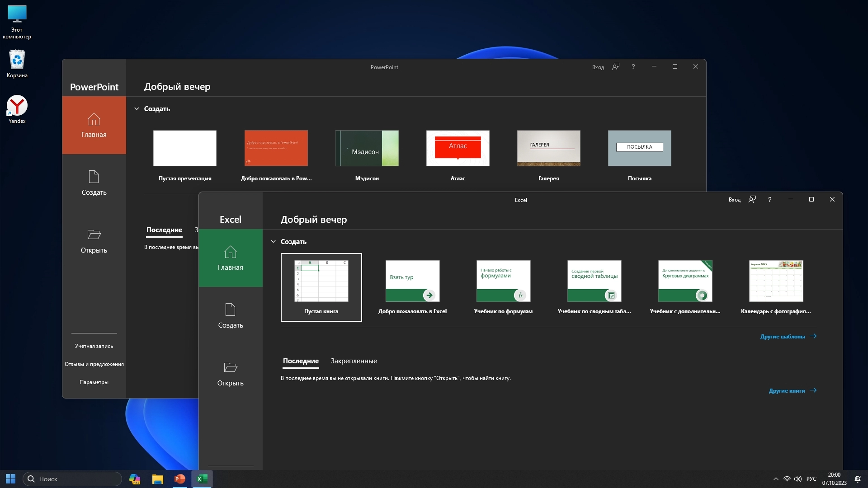The image size is (868, 488).
Task: Open File Explorer from the taskbar
Action: click(157, 479)
